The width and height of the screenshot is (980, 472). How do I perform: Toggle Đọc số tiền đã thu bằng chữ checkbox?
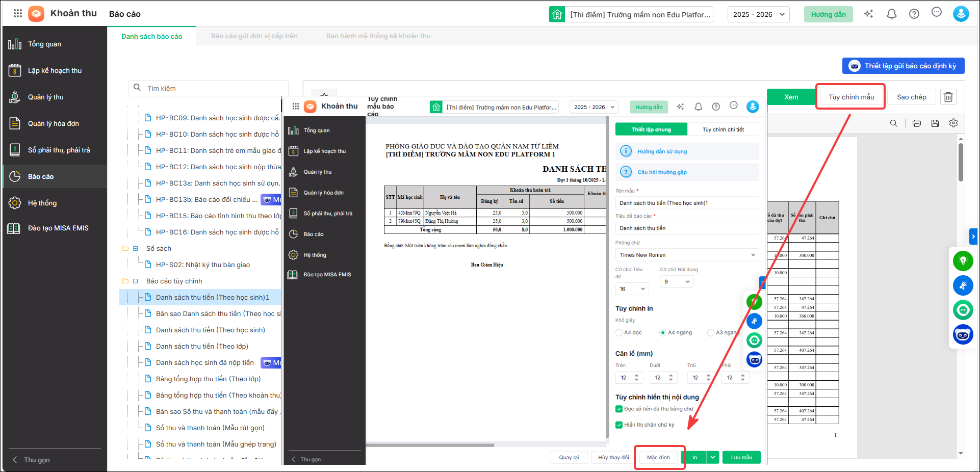[619, 409]
